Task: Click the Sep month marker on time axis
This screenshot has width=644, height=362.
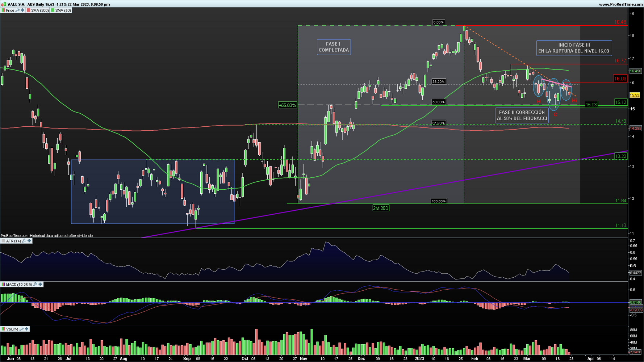Action: coord(187,359)
